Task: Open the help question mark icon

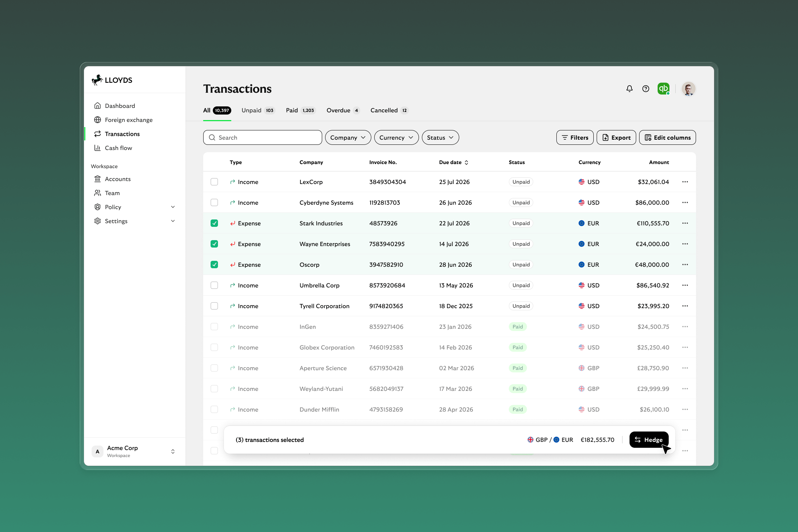Action: tap(645, 89)
